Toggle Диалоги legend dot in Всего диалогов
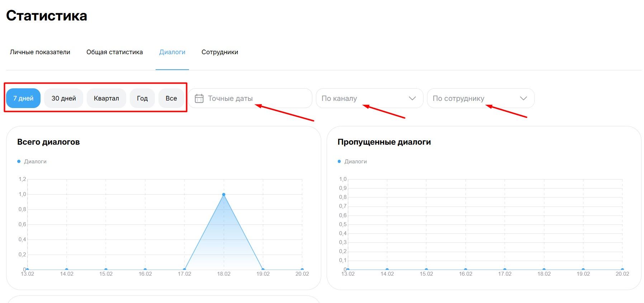Image resolution: width=644 pixels, height=303 pixels. [x=19, y=162]
